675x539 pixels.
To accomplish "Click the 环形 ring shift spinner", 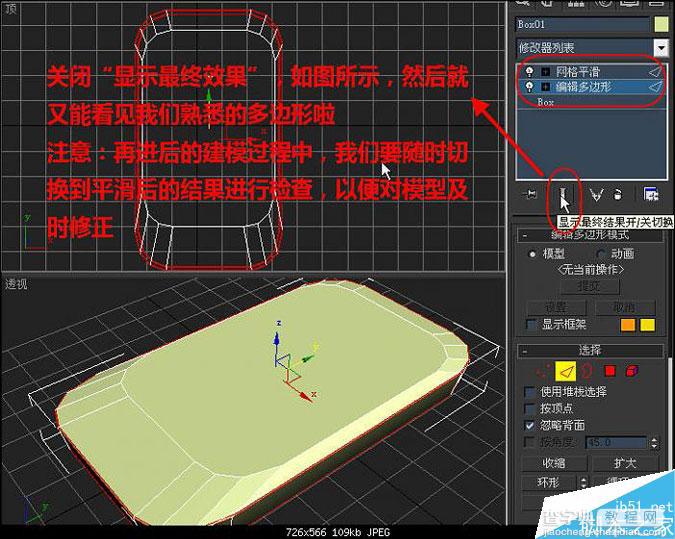I will click(x=583, y=482).
